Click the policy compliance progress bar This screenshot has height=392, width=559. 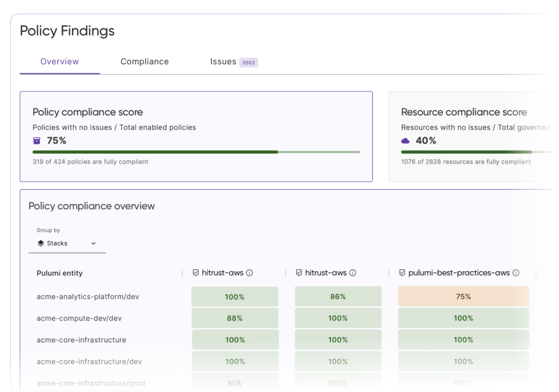click(196, 152)
